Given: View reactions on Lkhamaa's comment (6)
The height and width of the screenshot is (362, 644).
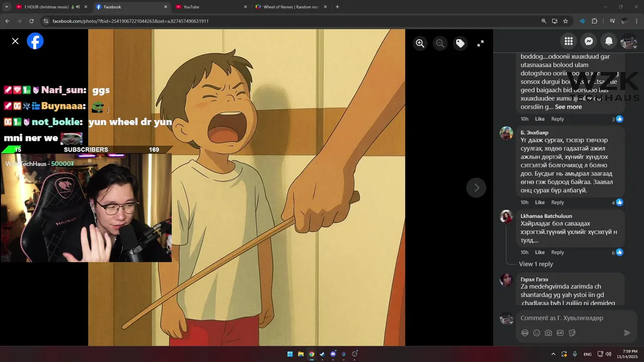Looking at the screenshot, I should point(617,252).
